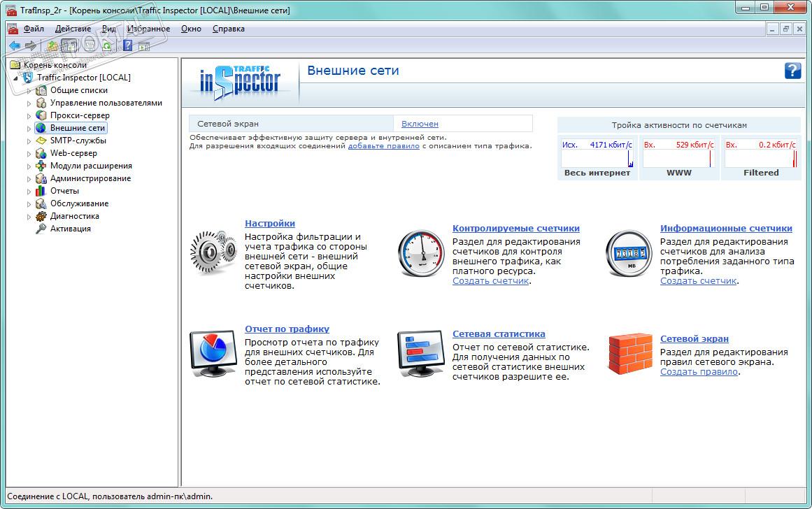
Task: Click the Прокси-сервер icon in tree
Action: click(x=41, y=115)
